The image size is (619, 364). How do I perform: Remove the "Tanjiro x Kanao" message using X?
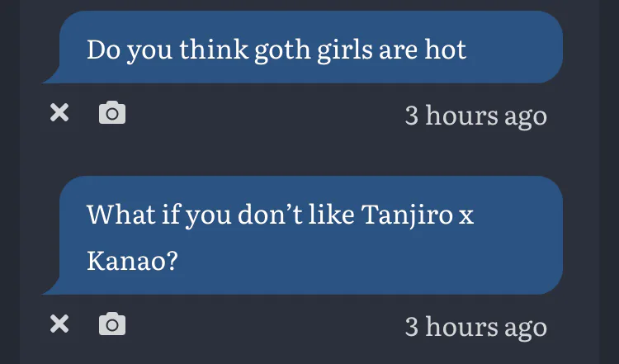[x=59, y=324]
